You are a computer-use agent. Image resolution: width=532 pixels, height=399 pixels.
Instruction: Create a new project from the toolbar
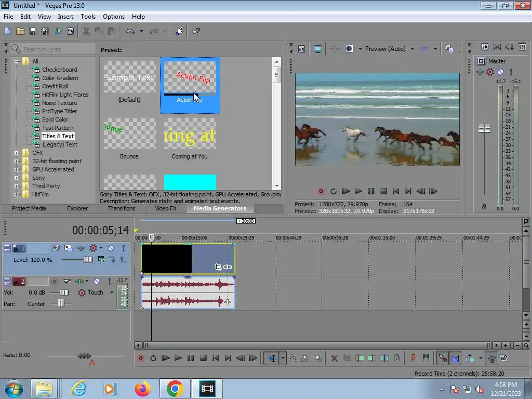click(7, 31)
